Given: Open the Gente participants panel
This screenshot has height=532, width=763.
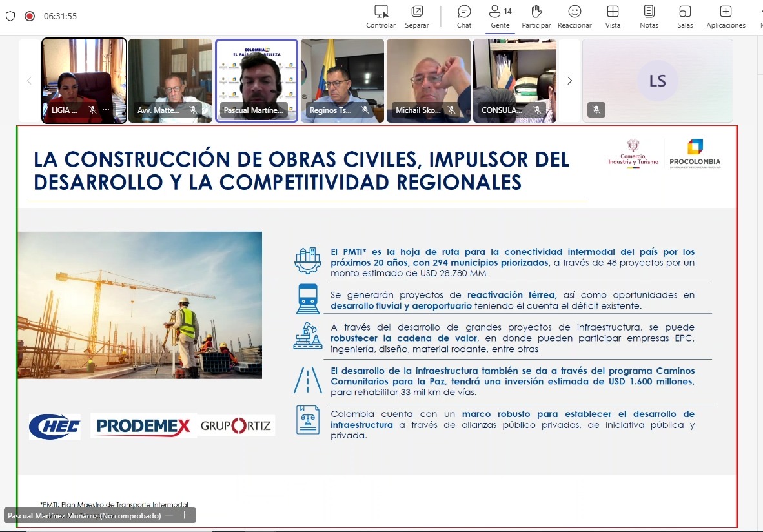Looking at the screenshot, I should [x=500, y=17].
